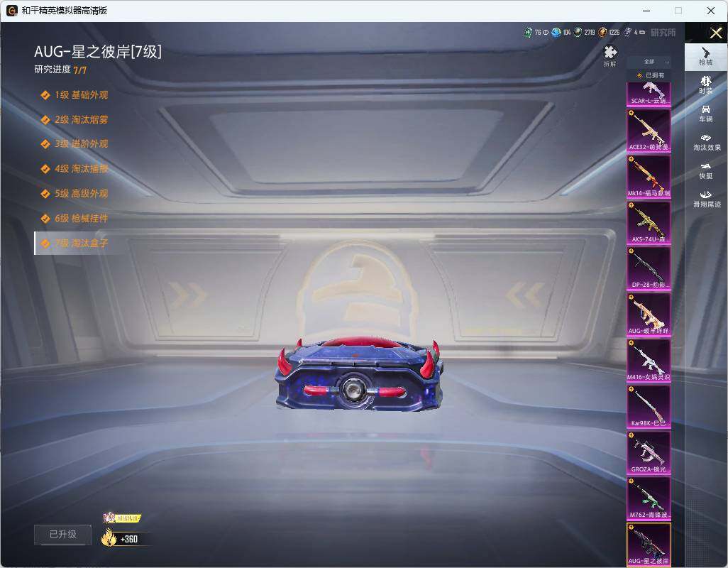Image resolution: width=728 pixels, height=568 pixels.
Task: Close the research lab with the yellow X
Action: click(715, 33)
